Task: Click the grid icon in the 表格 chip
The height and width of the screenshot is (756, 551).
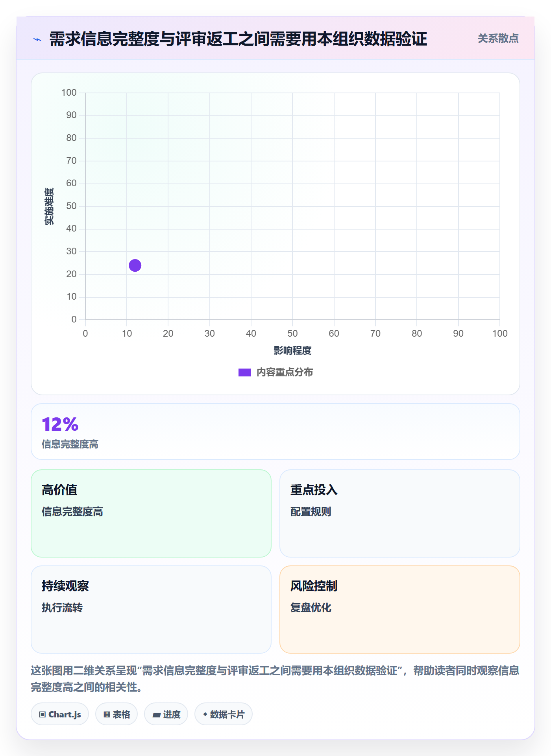Action: pyautogui.click(x=107, y=715)
